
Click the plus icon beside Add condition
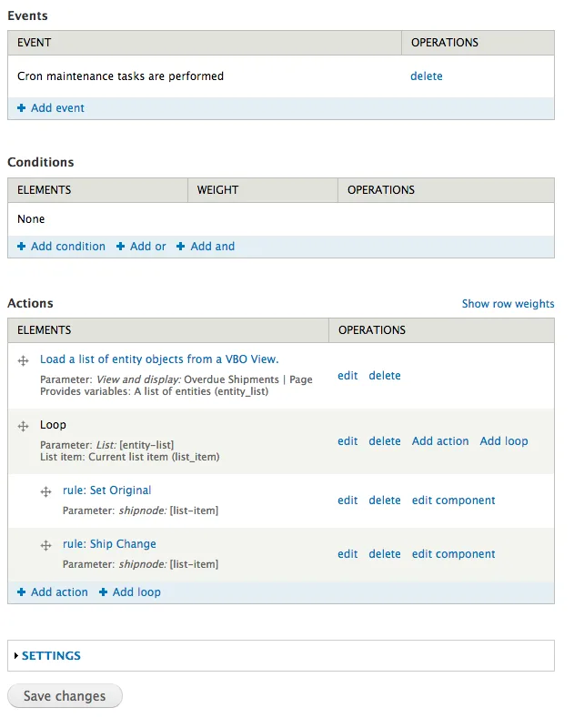(21, 246)
